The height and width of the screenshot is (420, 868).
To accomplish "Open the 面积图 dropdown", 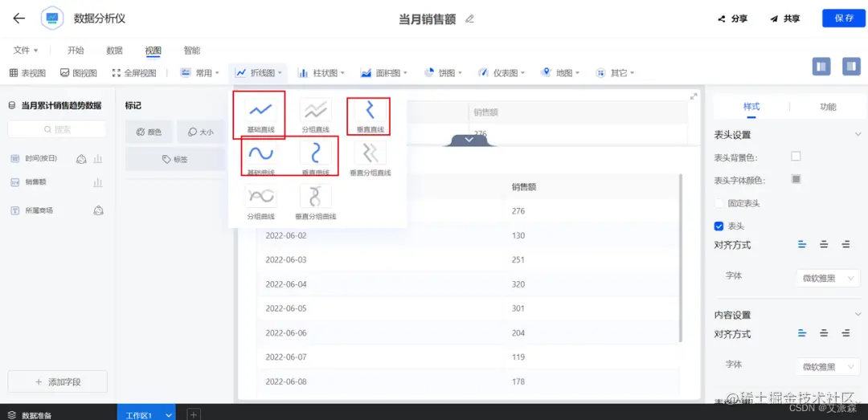I will pos(383,72).
